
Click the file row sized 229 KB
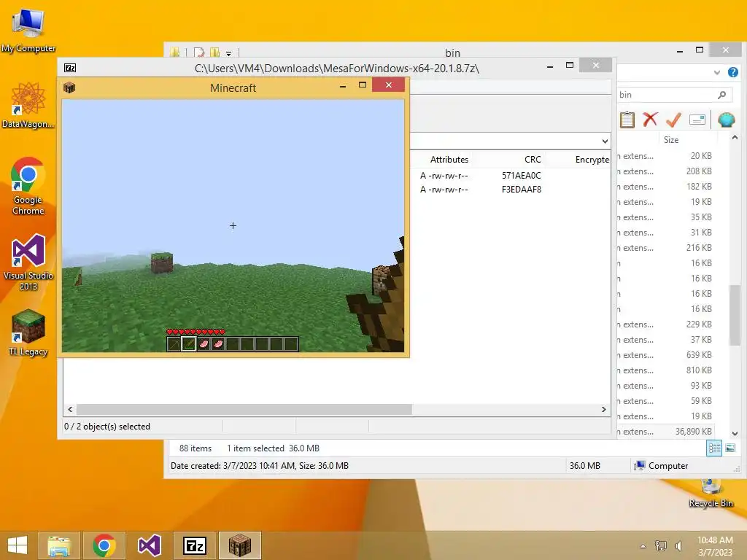click(x=665, y=324)
